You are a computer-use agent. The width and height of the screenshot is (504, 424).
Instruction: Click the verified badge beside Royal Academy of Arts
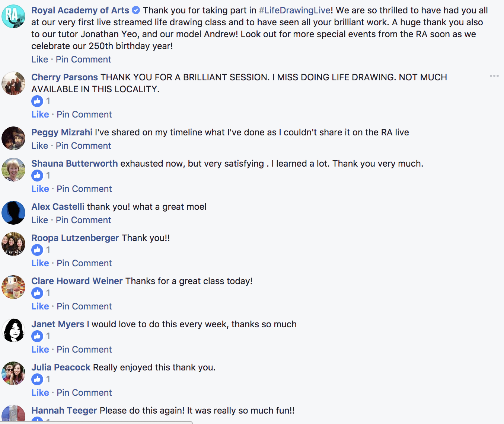click(136, 10)
